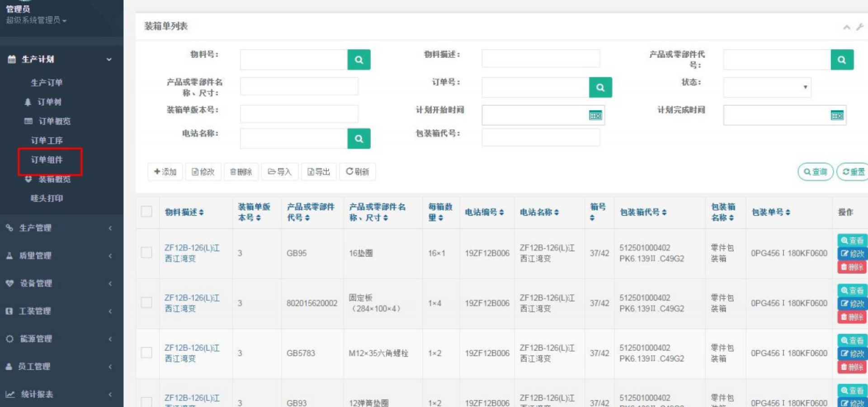Click search icon beside 产品或零部件代号 field
868x407 pixels.
pyautogui.click(x=841, y=60)
